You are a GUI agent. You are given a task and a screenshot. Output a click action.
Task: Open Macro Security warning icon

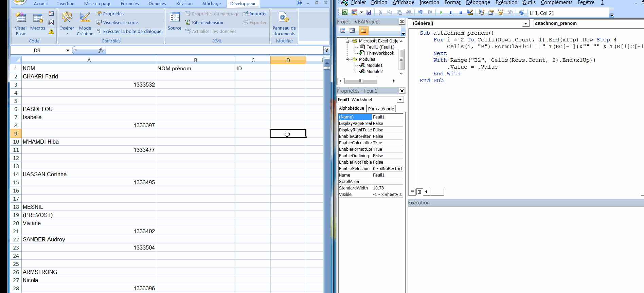coord(51,32)
